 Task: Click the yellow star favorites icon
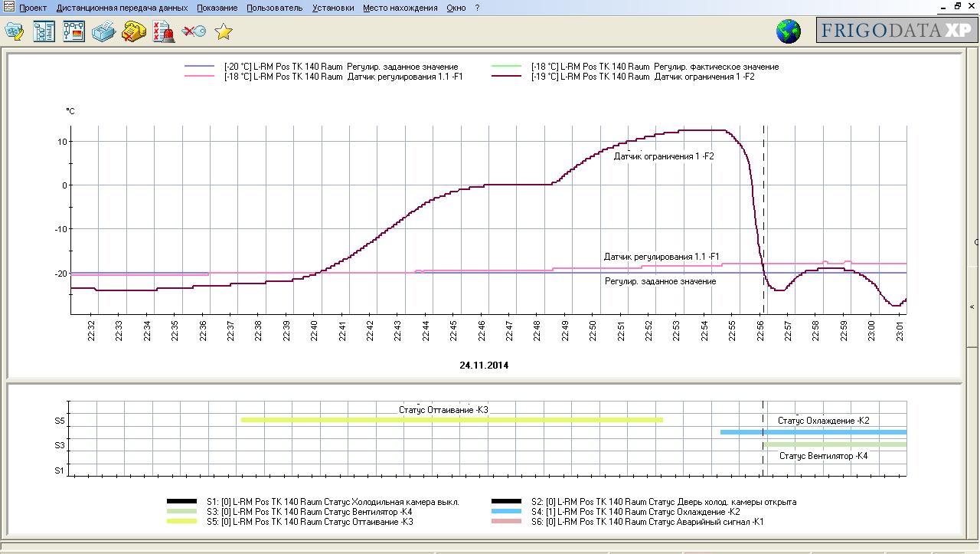224,31
